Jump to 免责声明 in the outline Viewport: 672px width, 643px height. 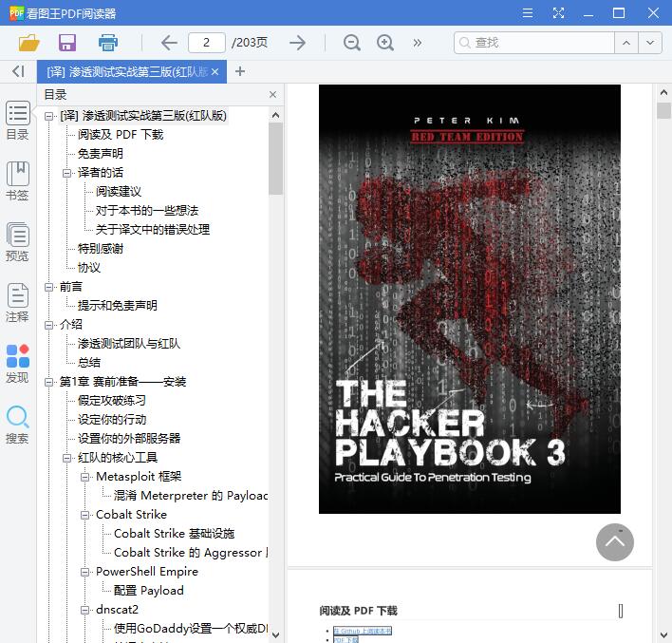(101, 154)
